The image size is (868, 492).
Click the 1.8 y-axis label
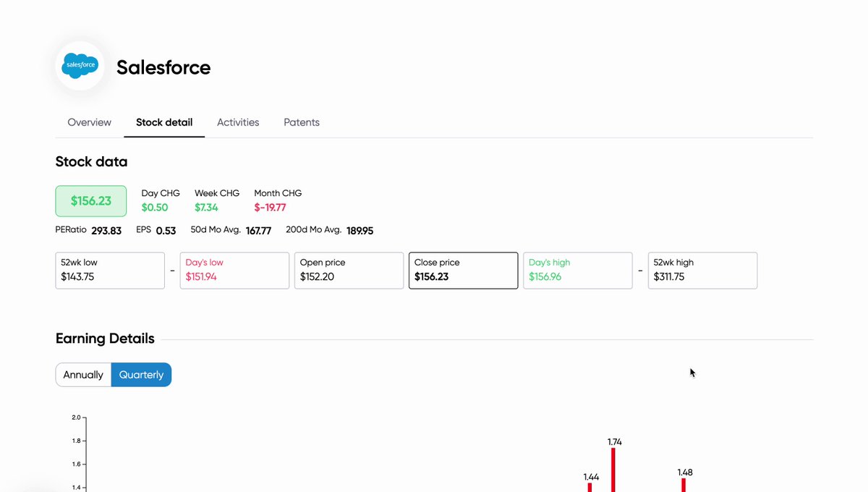tap(76, 441)
